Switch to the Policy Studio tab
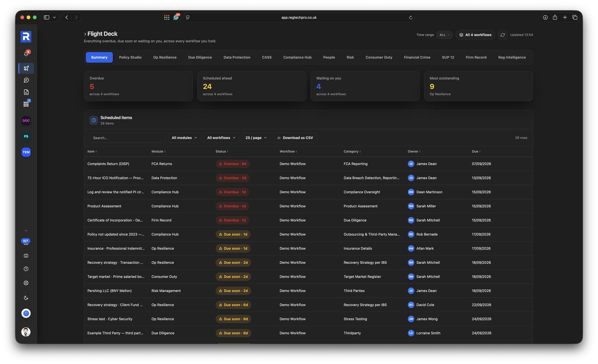598x364 pixels. [x=130, y=57]
